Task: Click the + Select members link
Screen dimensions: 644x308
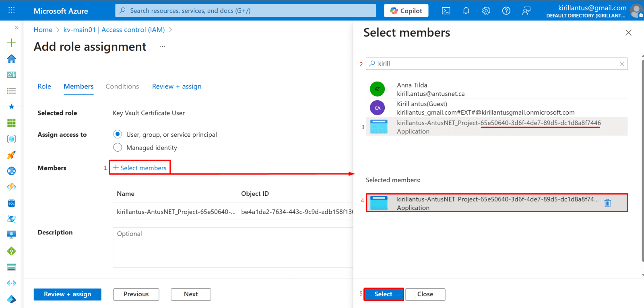Action: 140,168
